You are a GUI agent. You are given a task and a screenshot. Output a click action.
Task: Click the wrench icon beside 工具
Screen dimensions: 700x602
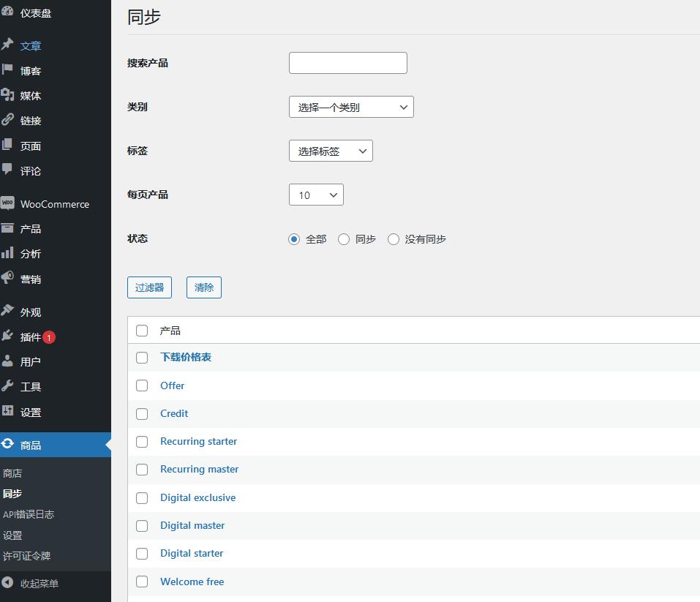[7, 386]
